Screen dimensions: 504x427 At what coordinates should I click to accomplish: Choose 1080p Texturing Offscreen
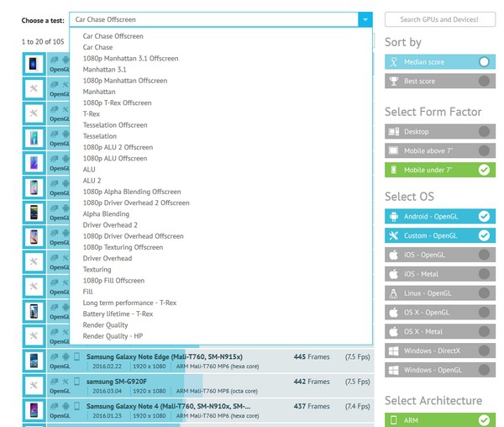[123, 247]
